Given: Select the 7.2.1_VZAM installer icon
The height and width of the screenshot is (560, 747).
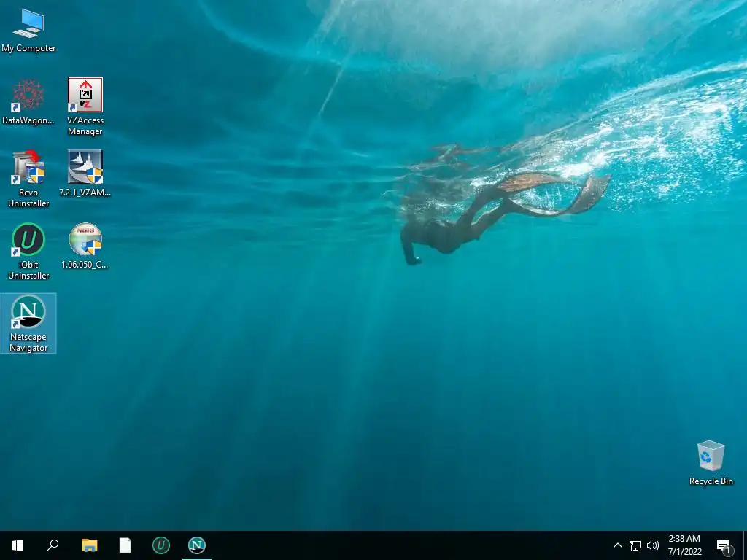Looking at the screenshot, I should click(85, 174).
